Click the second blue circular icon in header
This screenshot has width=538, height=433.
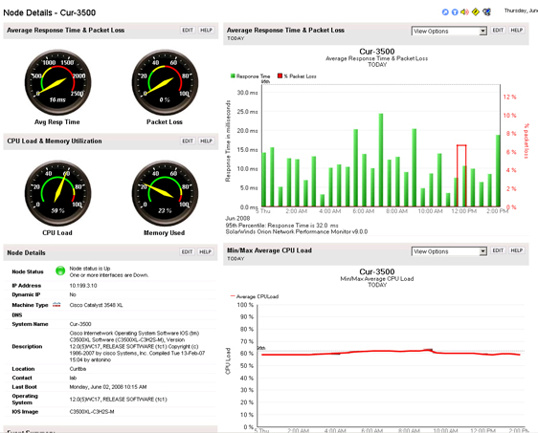coord(455,12)
